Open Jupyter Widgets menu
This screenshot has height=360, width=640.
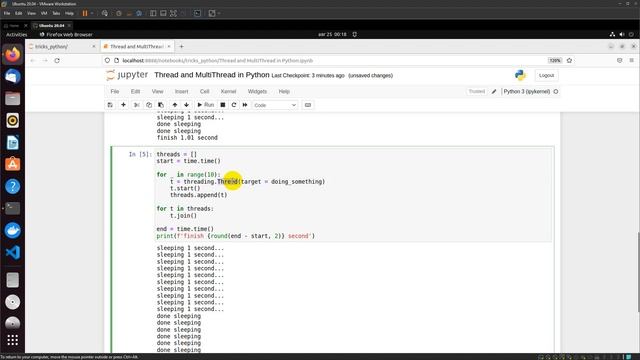(x=257, y=91)
